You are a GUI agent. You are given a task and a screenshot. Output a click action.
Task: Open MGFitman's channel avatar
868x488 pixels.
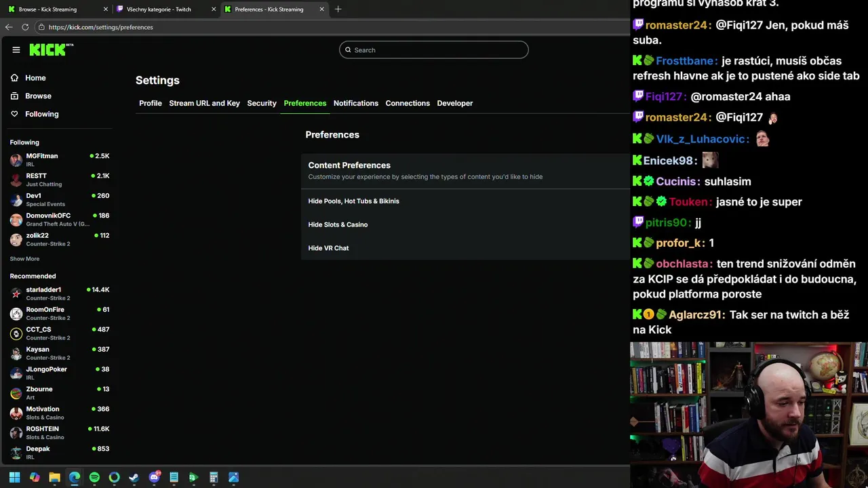point(16,160)
